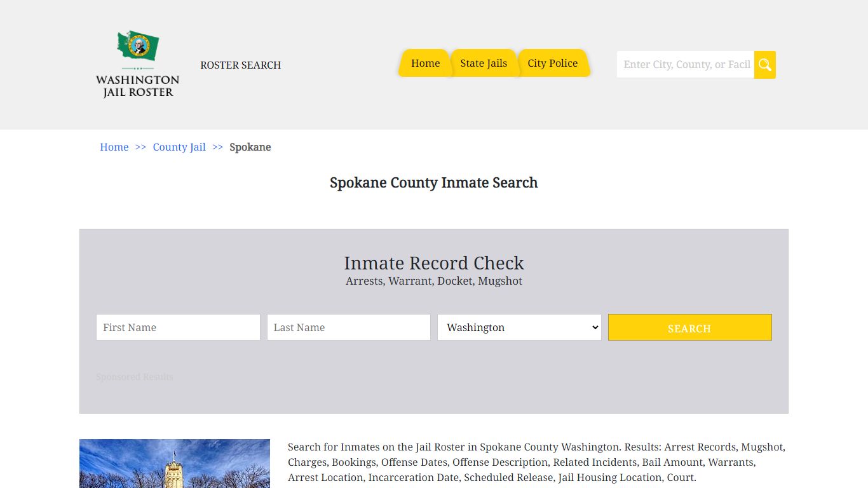Follow the Home breadcrumb link
Image resolution: width=868 pixels, height=488 pixels.
click(x=114, y=147)
